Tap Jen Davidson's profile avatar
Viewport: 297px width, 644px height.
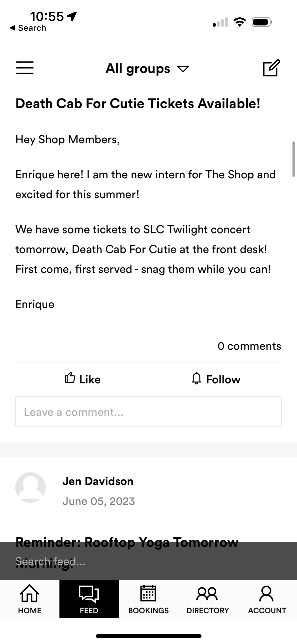[30, 488]
